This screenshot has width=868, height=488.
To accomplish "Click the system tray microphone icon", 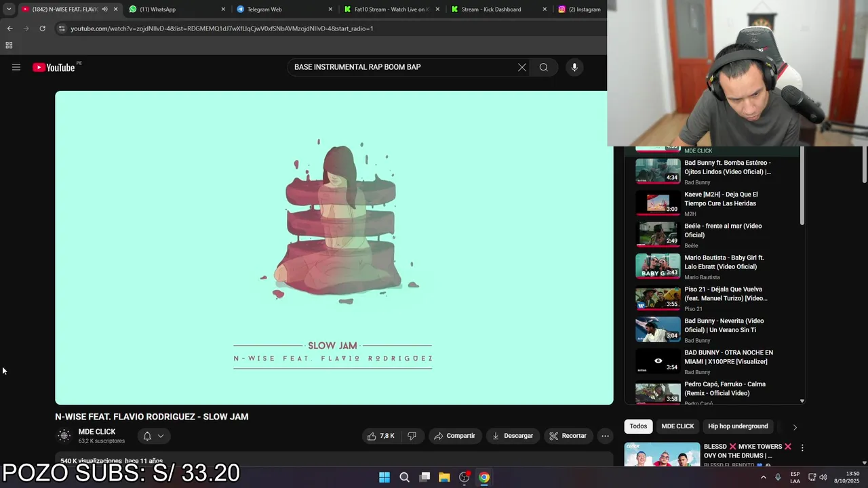I will click(778, 477).
